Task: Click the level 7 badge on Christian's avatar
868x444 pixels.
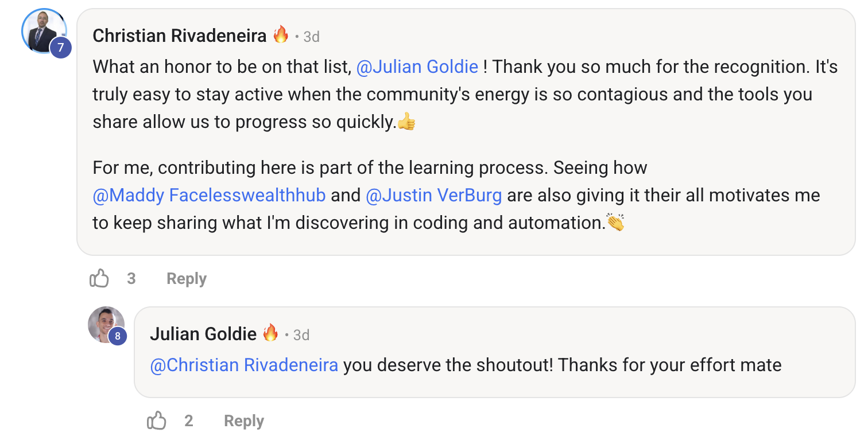Action: tap(60, 48)
